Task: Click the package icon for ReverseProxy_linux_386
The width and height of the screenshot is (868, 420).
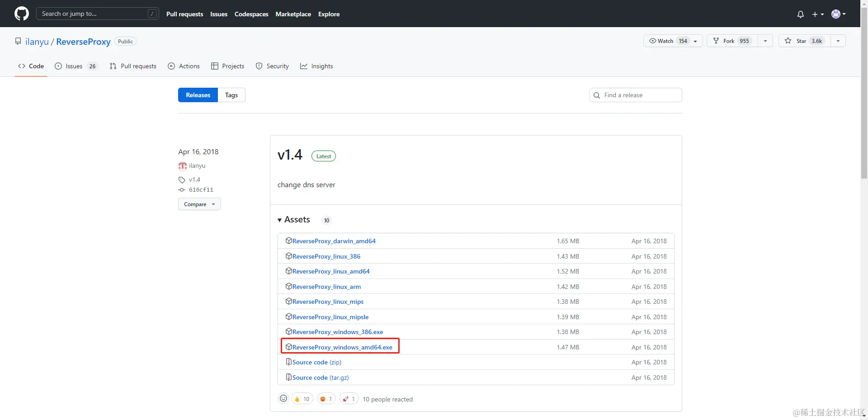Action: (x=288, y=256)
